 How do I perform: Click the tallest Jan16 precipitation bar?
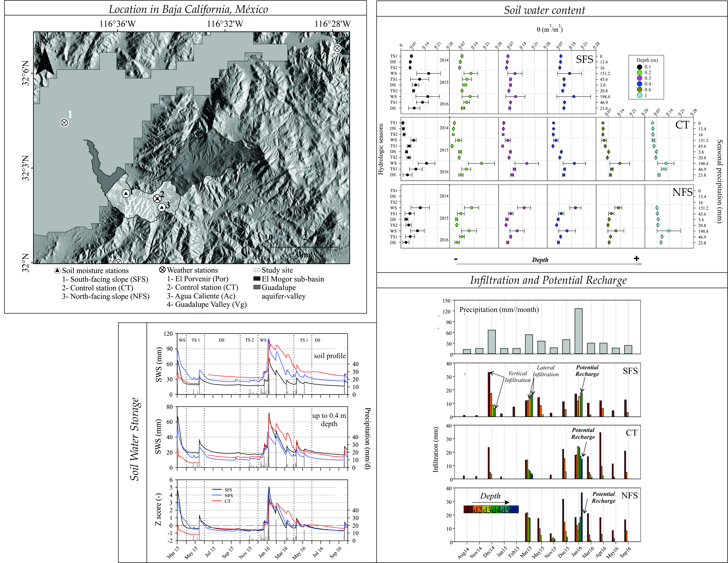(578, 331)
